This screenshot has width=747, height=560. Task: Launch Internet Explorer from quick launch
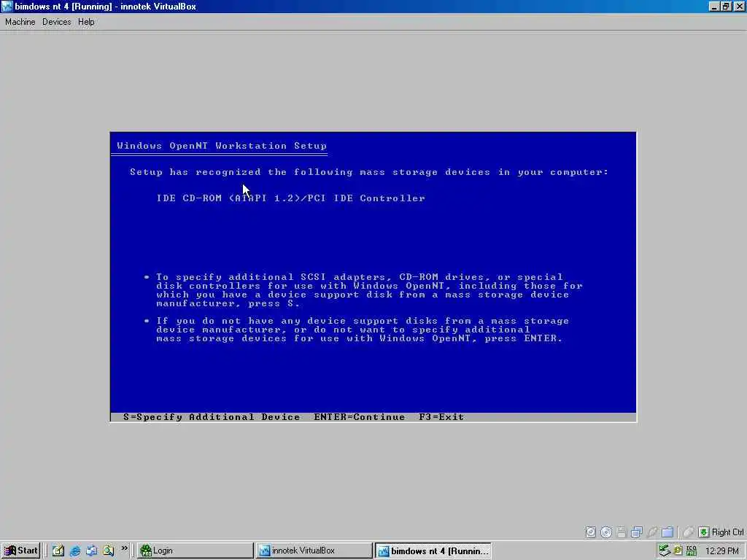pyautogui.click(x=75, y=551)
